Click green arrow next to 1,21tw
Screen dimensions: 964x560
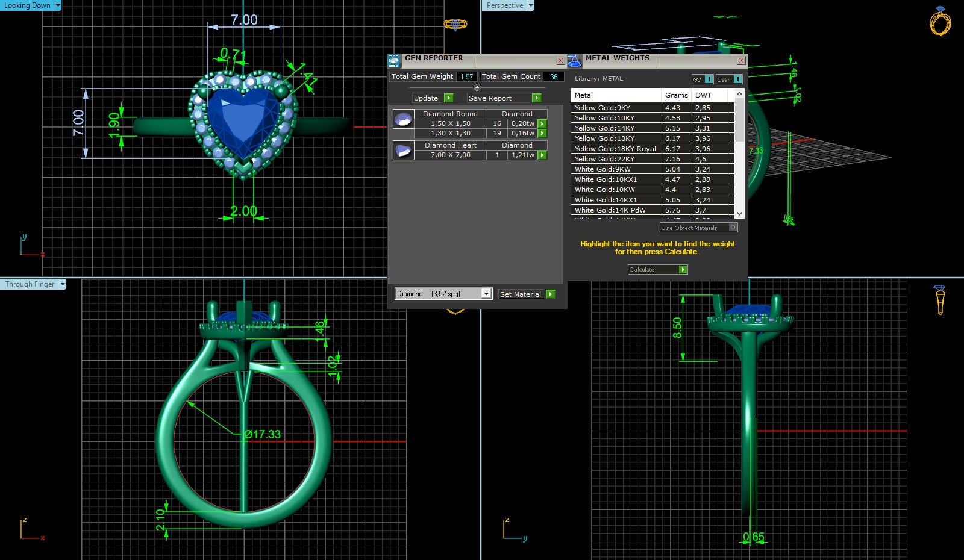(x=542, y=155)
